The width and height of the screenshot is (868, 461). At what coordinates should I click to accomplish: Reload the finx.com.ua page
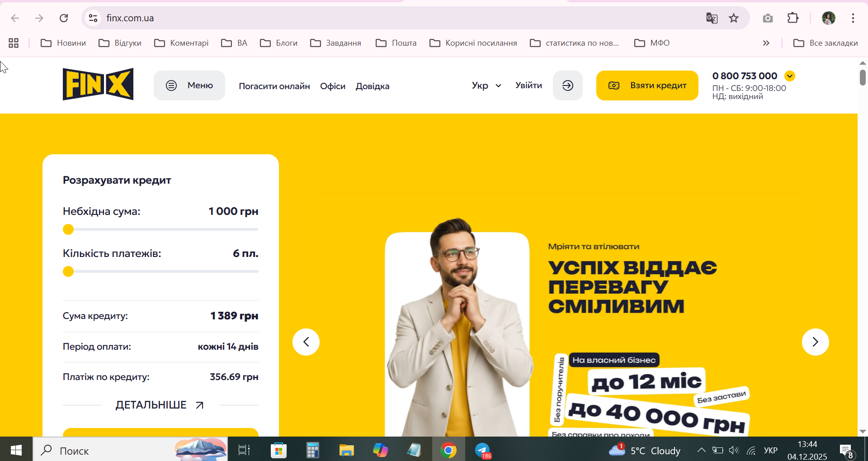coord(64,18)
